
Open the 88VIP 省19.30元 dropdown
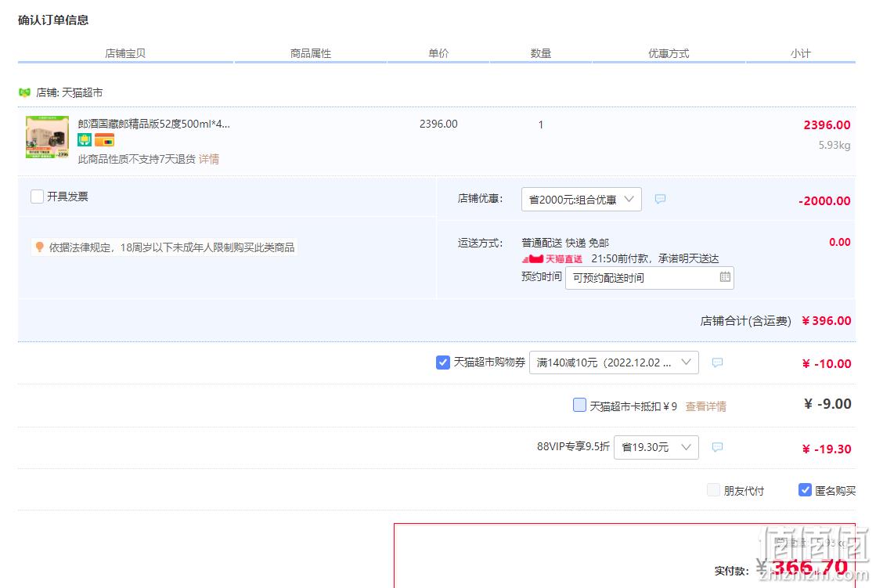coord(656,447)
